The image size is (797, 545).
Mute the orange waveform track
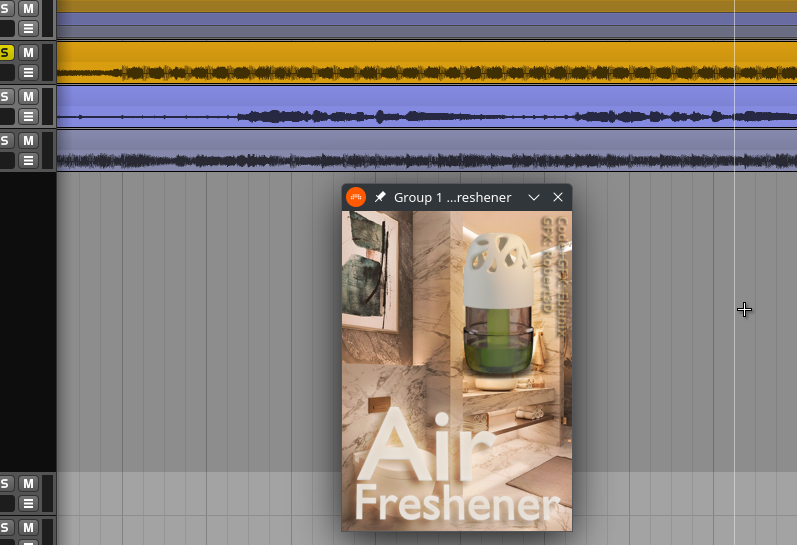tap(28, 52)
